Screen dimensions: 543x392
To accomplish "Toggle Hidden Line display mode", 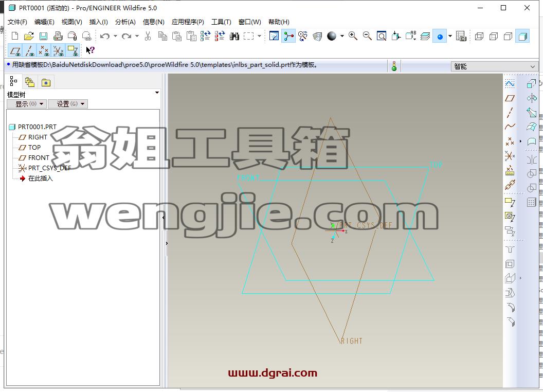I will [x=494, y=36].
